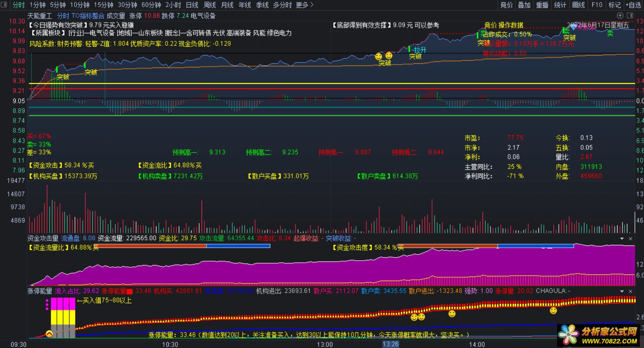
Task: Switch to the 分时 tab
Action: tap(19, 5)
